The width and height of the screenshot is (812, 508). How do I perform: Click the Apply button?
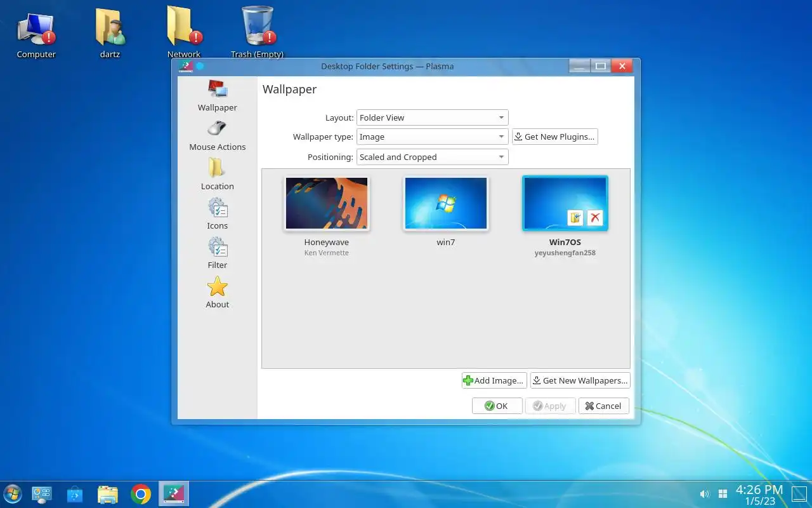click(550, 406)
